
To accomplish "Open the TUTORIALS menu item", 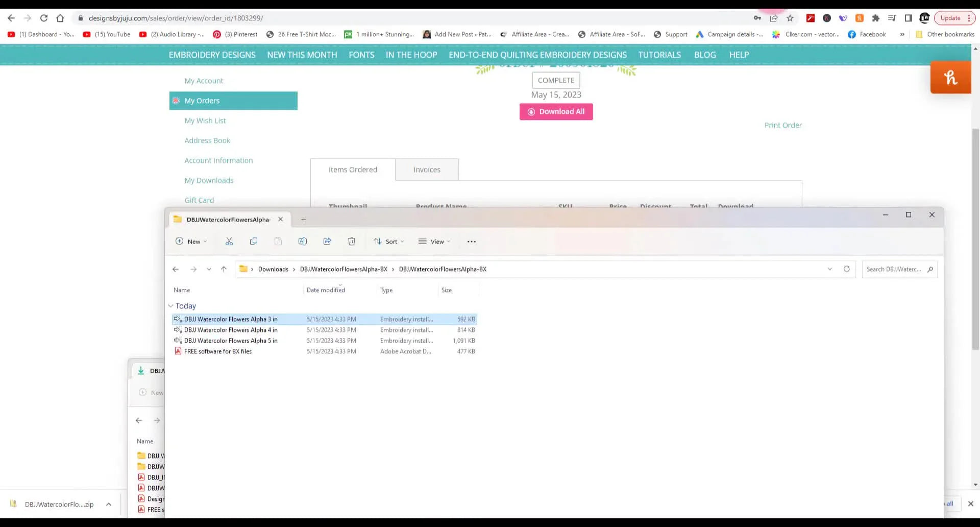I will (659, 55).
